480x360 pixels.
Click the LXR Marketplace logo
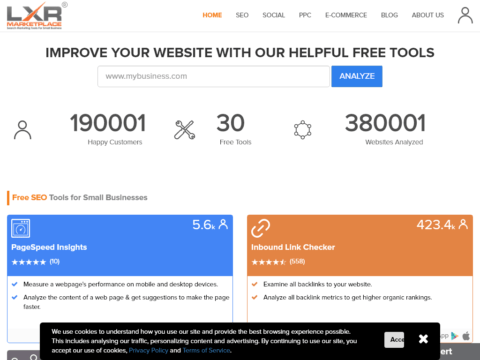click(x=36, y=16)
